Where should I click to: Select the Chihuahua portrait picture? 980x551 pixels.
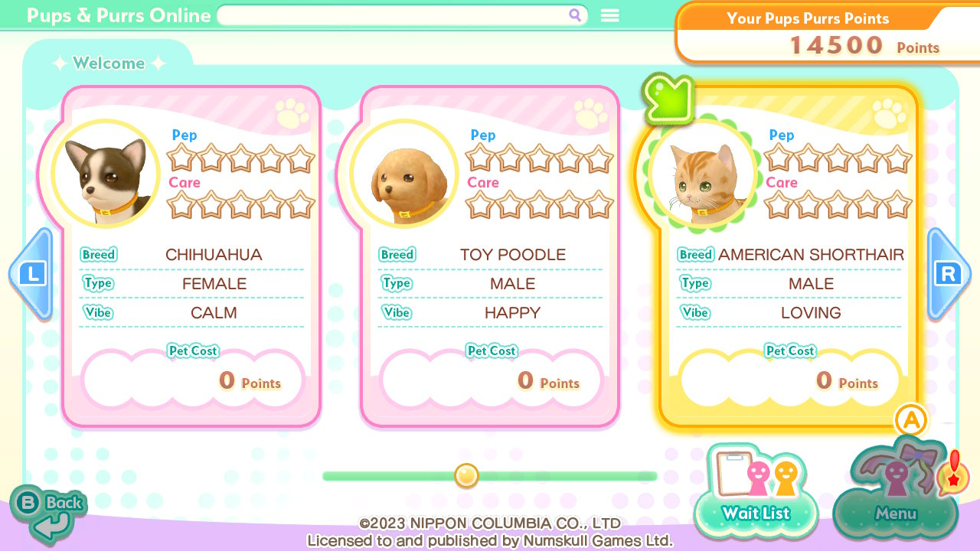(x=106, y=174)
